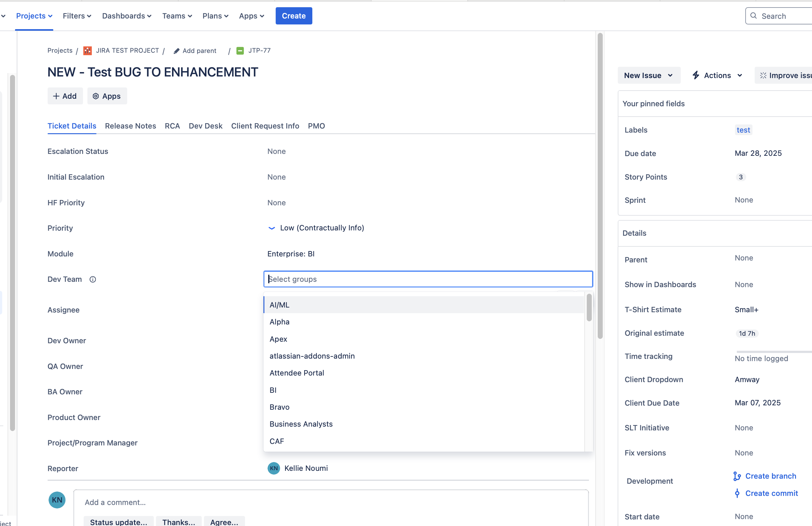Click the blue Create button
812x526 pixels.
click(294, 16)
